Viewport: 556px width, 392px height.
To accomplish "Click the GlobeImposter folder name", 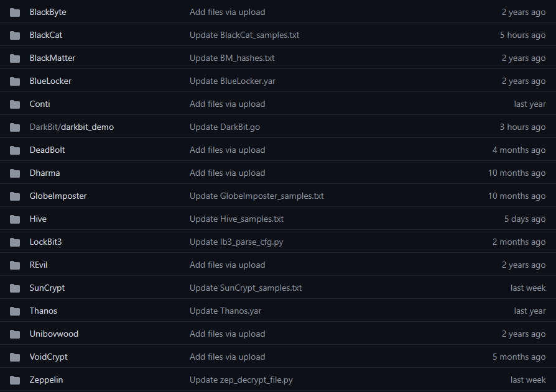I will click(x=58, y=196).
